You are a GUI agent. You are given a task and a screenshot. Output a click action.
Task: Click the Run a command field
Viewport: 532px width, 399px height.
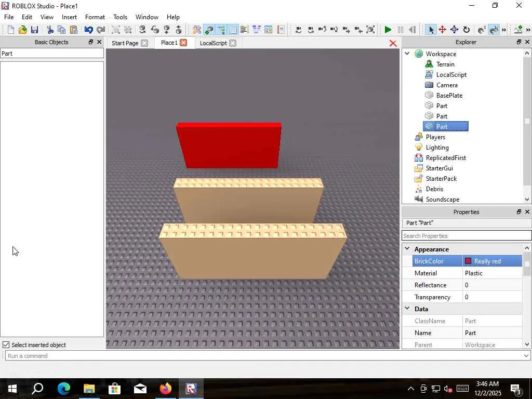click(x=263, y=356)
